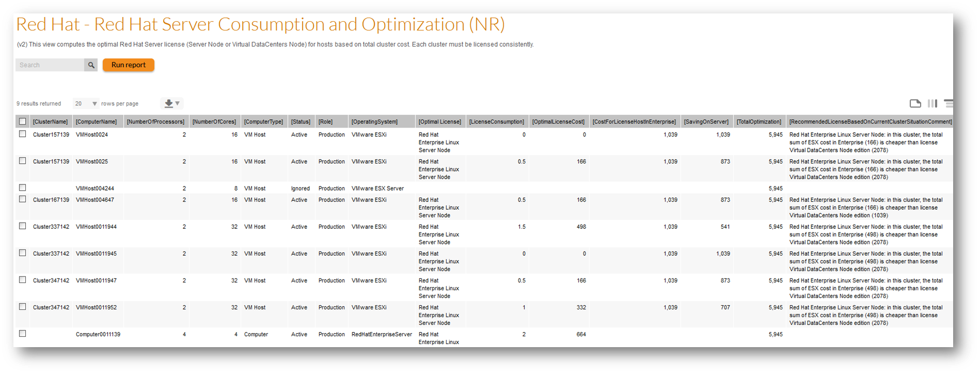Click the saving on server value 541
Viewport: 980px width, 374px height.
[x=725, y=227]
